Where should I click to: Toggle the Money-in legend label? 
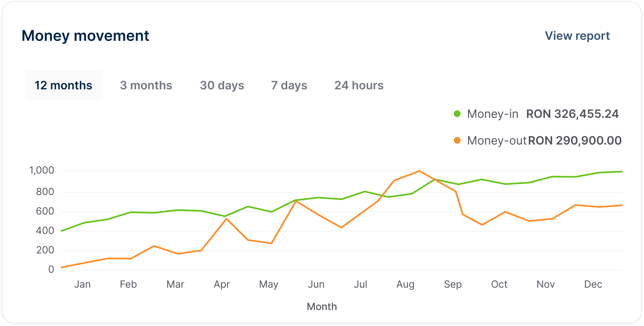(493, 114)
